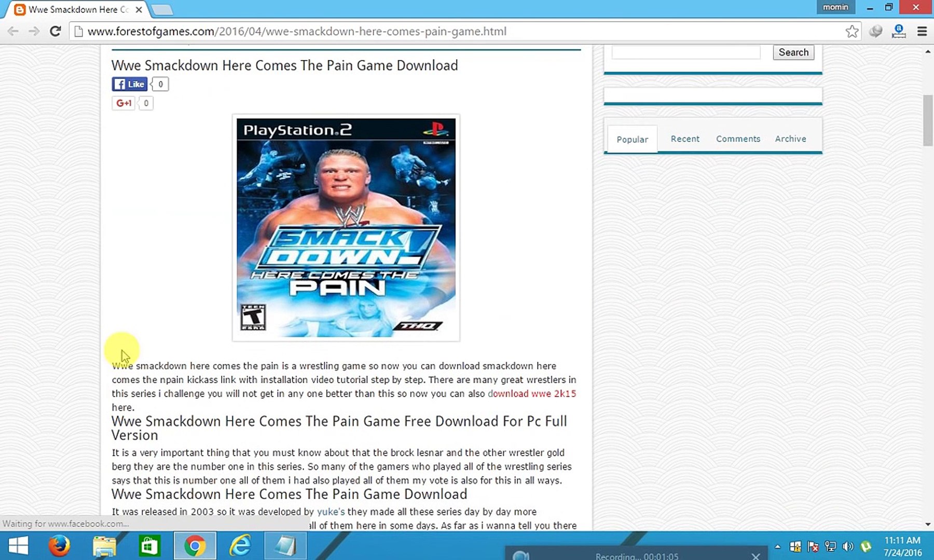
Task: Toggle Google +1 on the post
Action: click(123, 103)
